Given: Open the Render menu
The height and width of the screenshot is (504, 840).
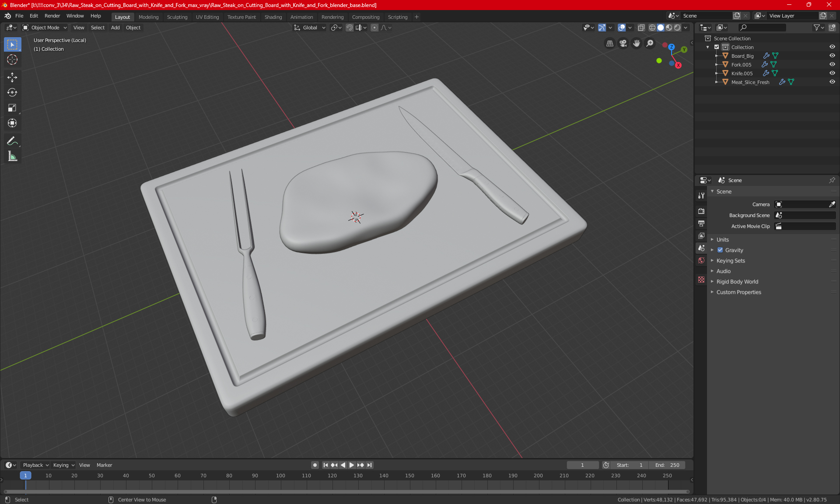Looking at the screenshot, I should pyautogui.click(x=52, y=16).
